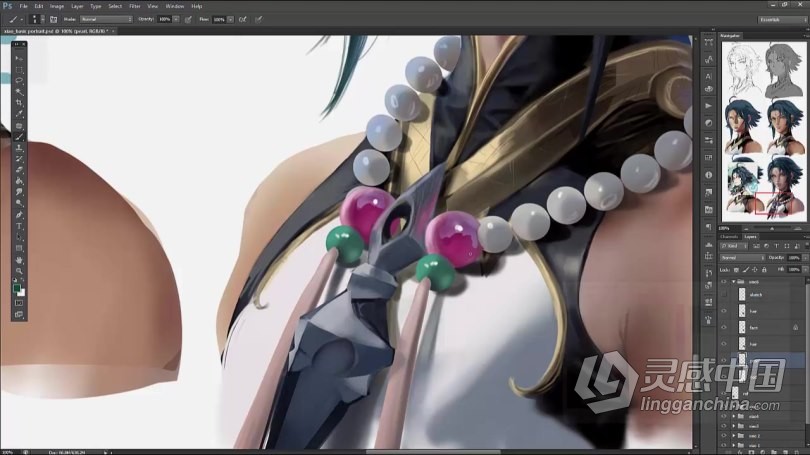Open the brush Opacity slider arrow

pyautogui.click(x=176, y=19)
